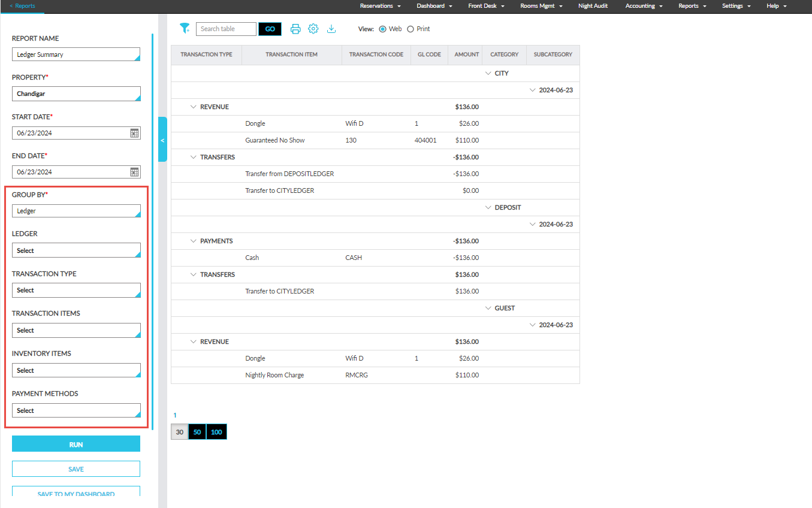812x508 pixels.
Task: Click the RMCRG transaction code cell
Action: (x=357, y=375)
